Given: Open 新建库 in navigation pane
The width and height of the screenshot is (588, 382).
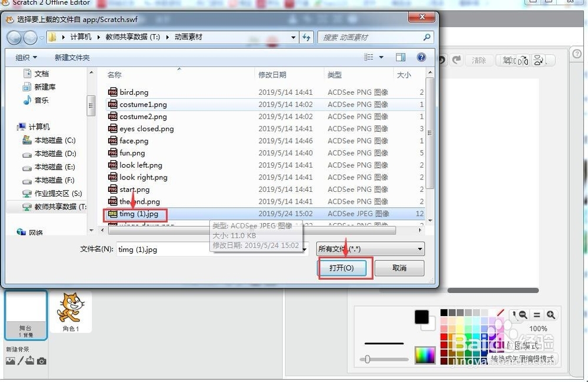Looking at the screenshot, I should [39, 87].
